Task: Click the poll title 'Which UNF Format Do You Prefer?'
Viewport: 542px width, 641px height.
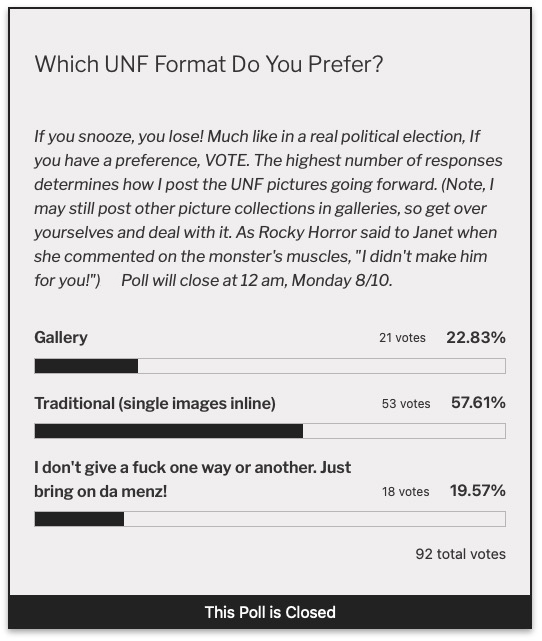Action: (209, 65)
